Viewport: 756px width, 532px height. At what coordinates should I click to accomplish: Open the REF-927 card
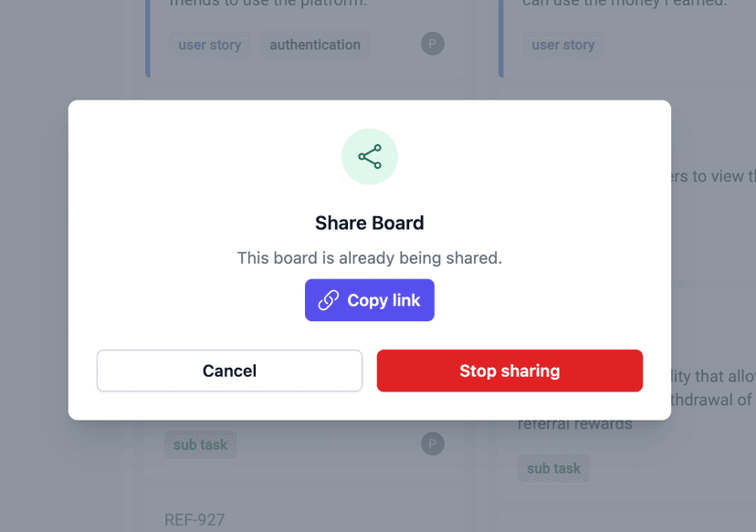point(194,520)
